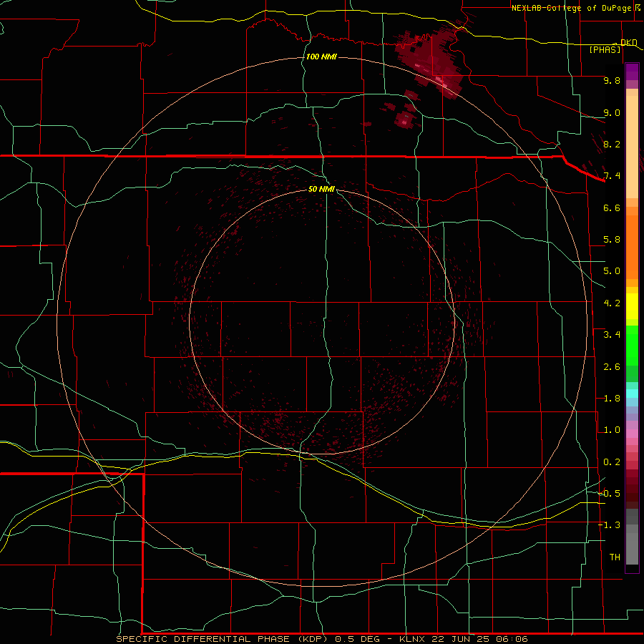Click the 9.8 scale value
644x644 pixels.
pos(612,80)
